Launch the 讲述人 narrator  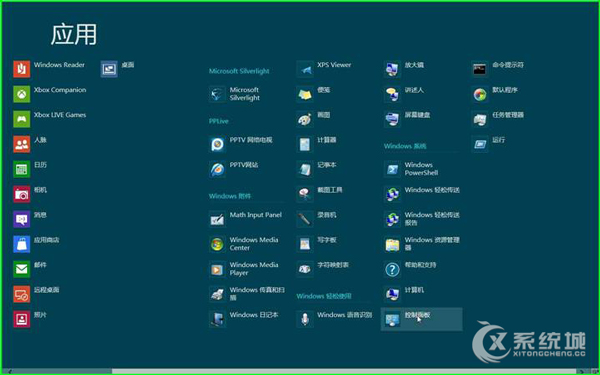pyautogui.click(x=404, y=94)
